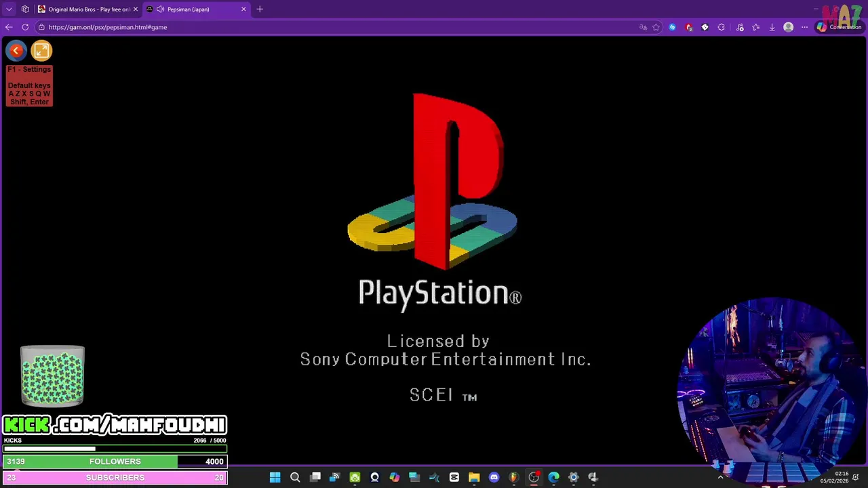Switch to OBS Studio on the taskbar
Image resolution: width=868 pixels, height=488 pixels.
click(534, 478)
